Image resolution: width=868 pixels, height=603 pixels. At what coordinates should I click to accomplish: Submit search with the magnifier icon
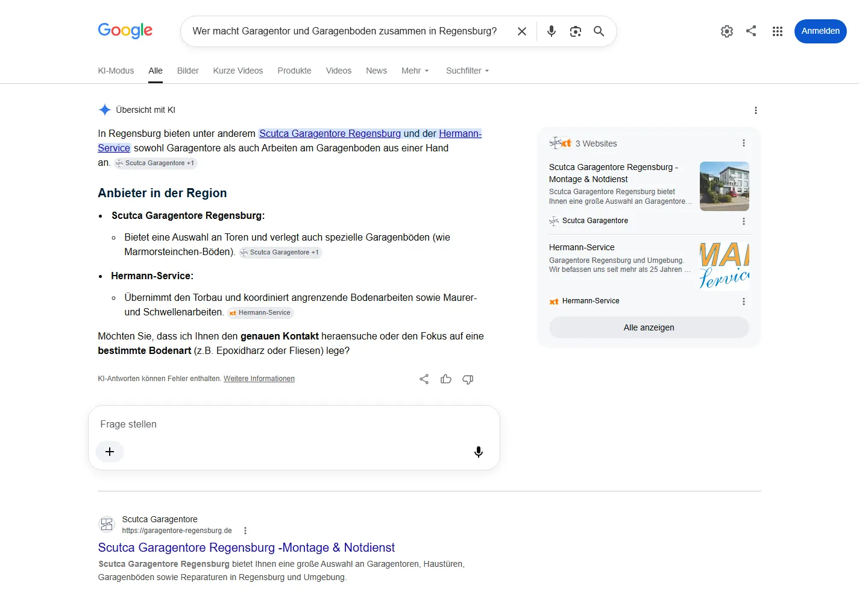point(599,31)
